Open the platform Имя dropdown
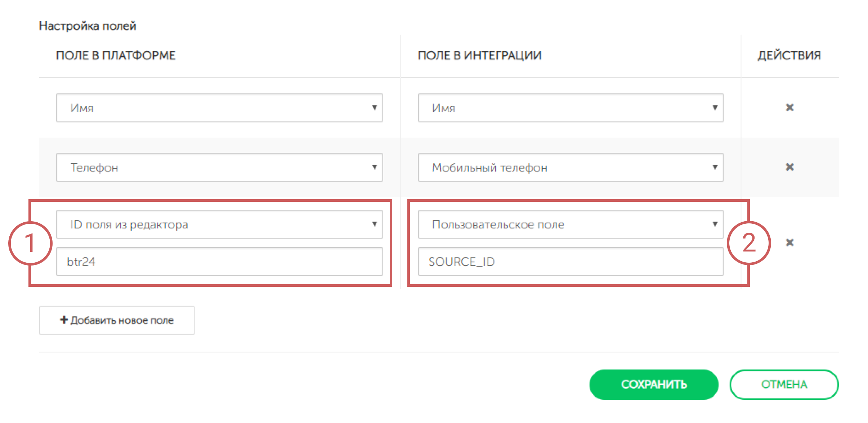868x423 pixels. pos(219,108)
